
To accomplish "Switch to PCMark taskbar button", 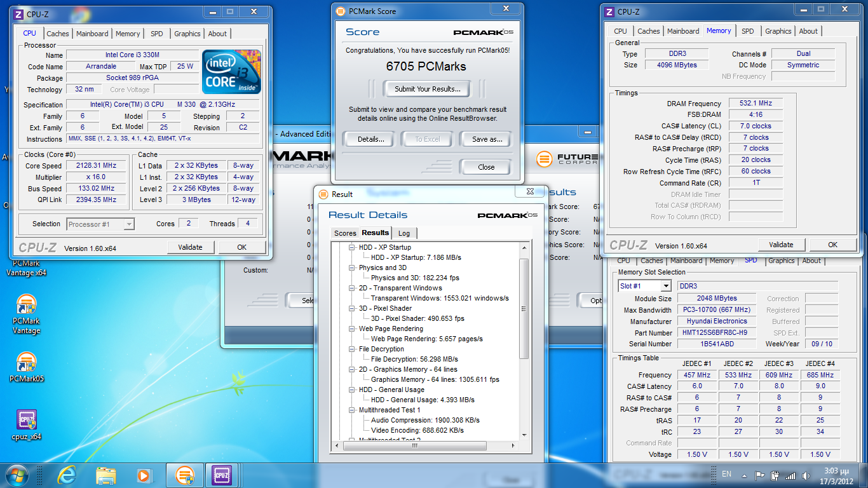I will 184,475.
